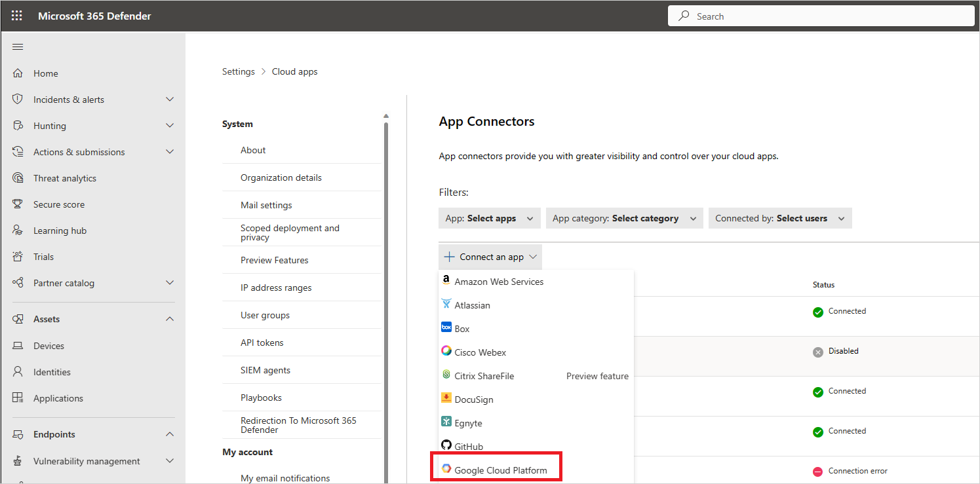Click the Settings breadcrumb link
The width and height of the screenshot is (980, 484).
tap(239, 71)
